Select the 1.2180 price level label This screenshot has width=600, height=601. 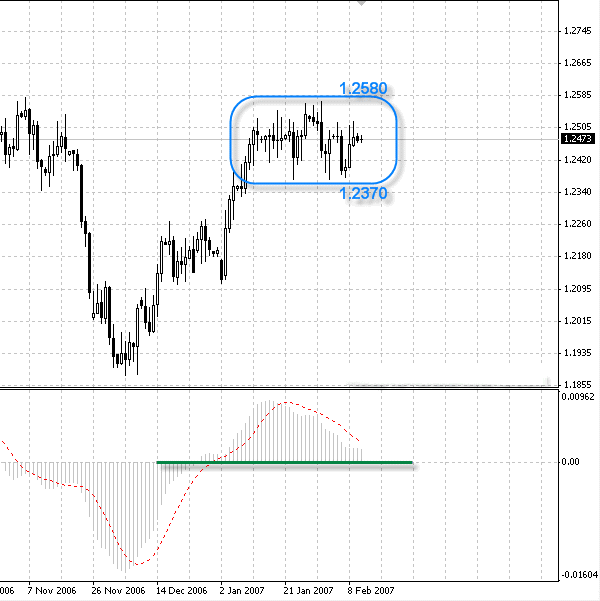coord(578,256)
